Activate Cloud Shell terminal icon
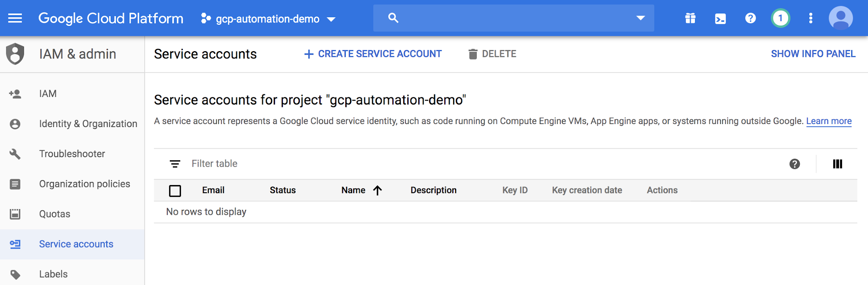This screenshot has width=868, height=285. (x=720, y=18)
